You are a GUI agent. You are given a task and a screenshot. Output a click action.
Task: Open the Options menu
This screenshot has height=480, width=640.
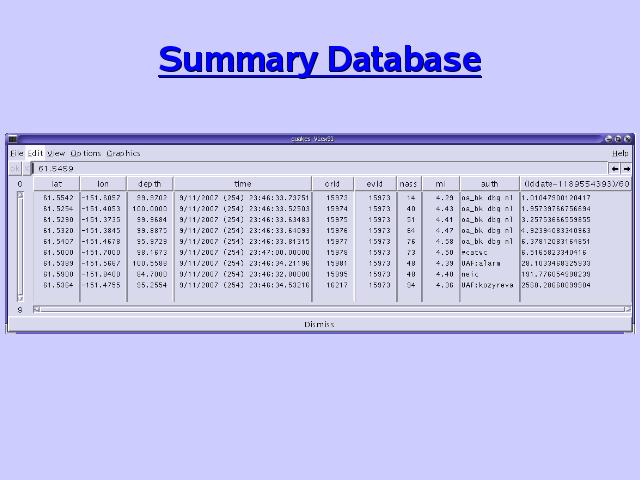click(x=86, y=153)
